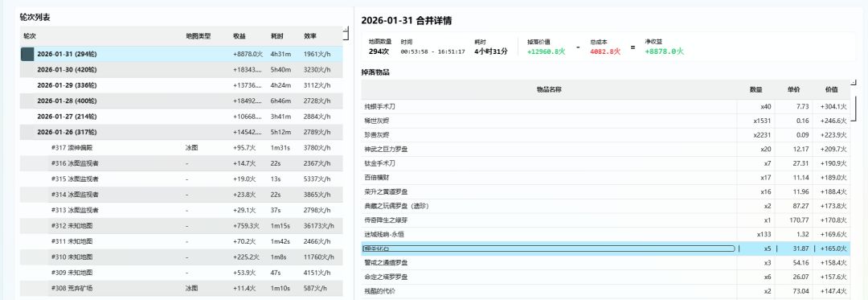
Task: Collapse the 2026-01-26 (317轮) group
Action: point(181,132)
